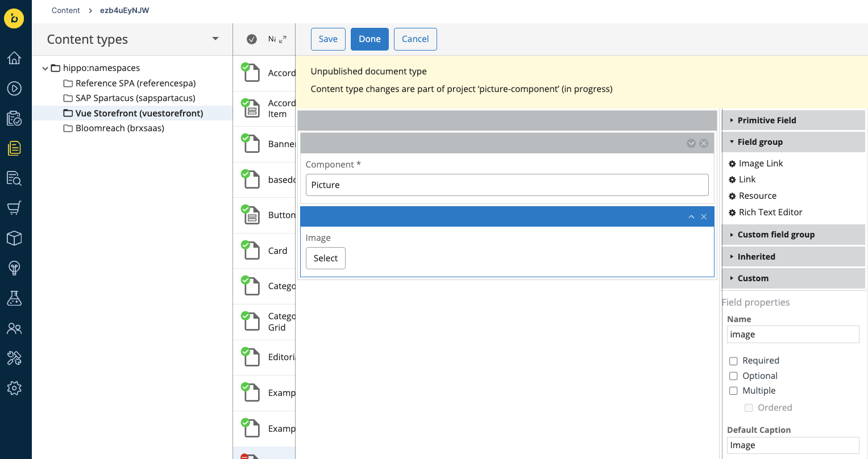Open the Home section in sidebar
Image resolution: width=868 pixels, height=459 pixels.
click(x=14, y=58)
